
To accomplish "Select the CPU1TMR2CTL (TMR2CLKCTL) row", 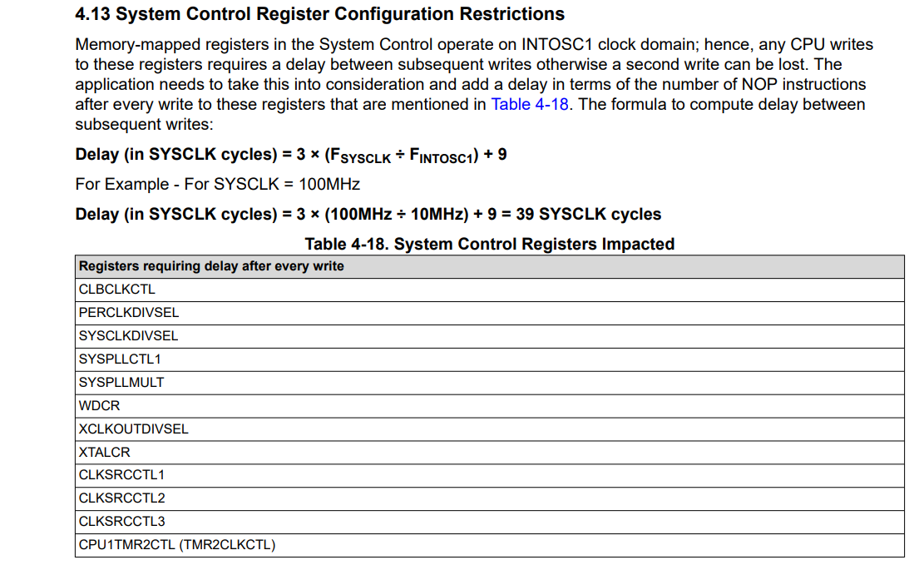I will click(177, 545).
